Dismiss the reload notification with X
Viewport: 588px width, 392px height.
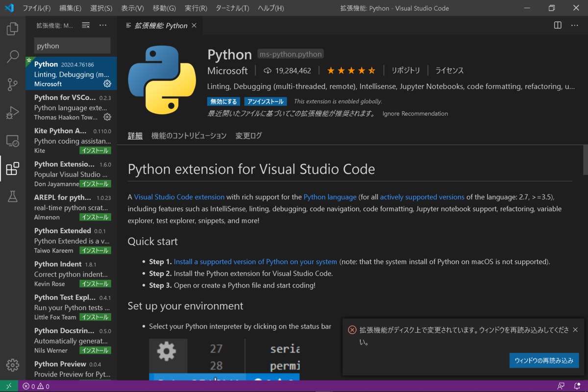coord(575,330)
